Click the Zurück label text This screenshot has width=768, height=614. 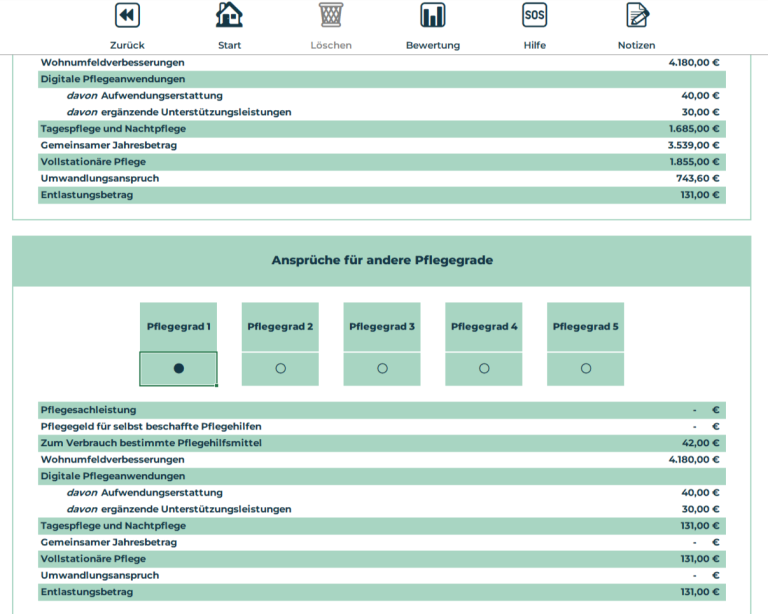127,45
